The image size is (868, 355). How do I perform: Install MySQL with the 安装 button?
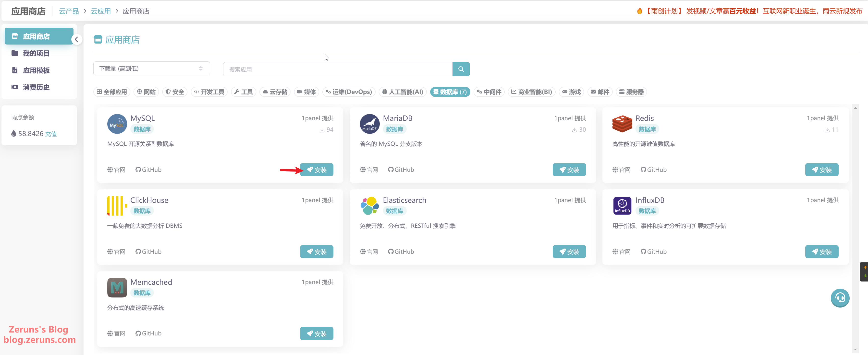(x=316, y=170)
